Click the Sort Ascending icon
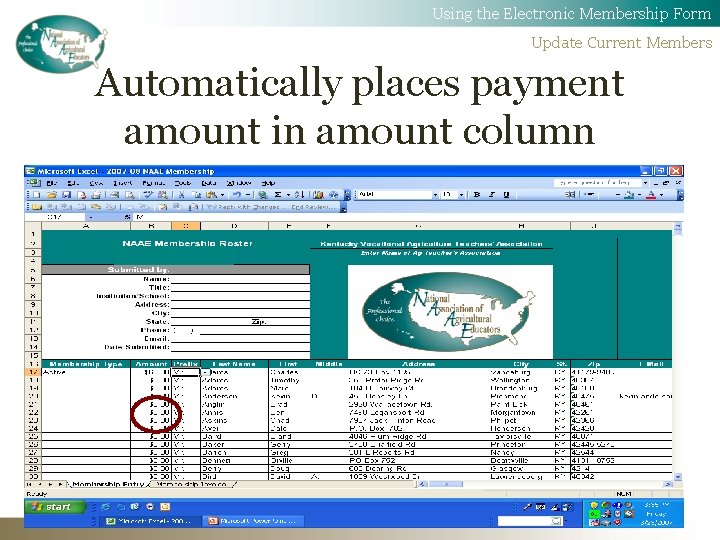 pyautogui.click(x=299, y=195)
